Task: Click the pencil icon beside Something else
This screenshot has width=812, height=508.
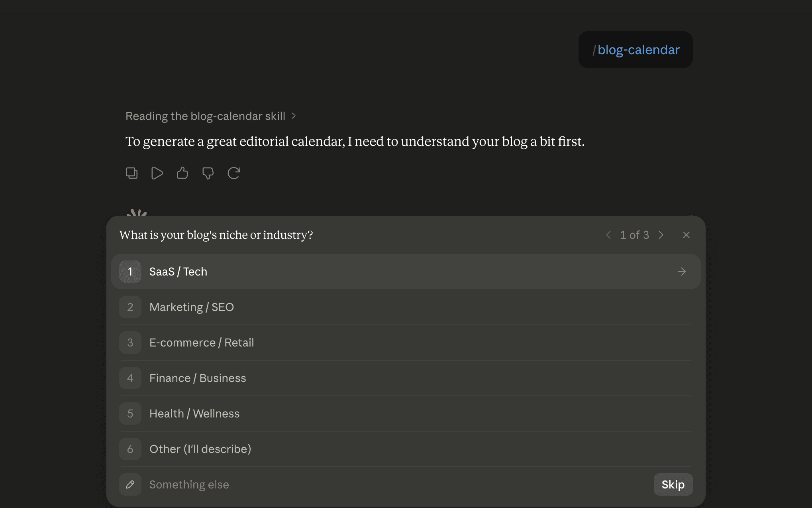Action: click(x=130, y=484)
